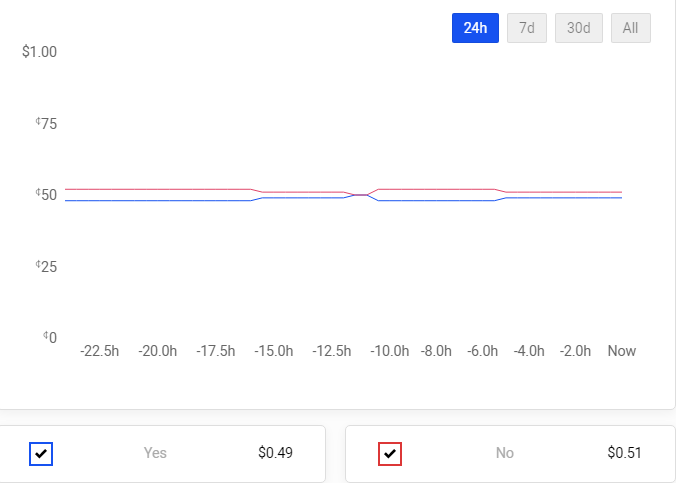The image size is (676, 483).
Task: Click the Now time axis label
Action: point(622,351)
